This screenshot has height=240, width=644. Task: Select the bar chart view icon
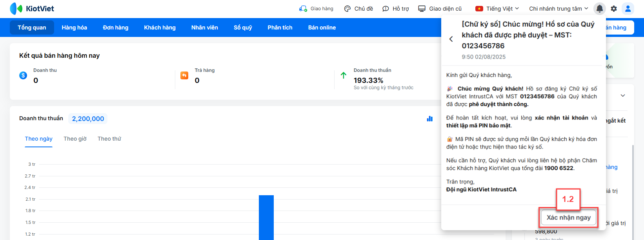(430, 119)
